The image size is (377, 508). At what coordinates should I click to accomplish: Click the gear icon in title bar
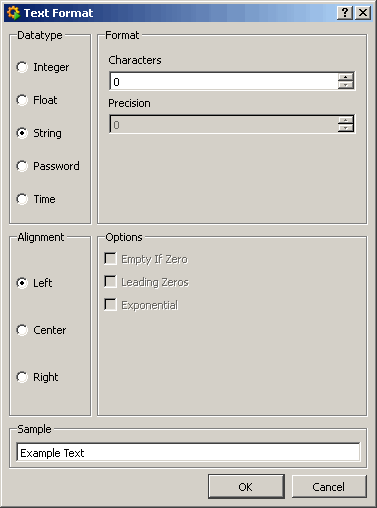point(13,13)
